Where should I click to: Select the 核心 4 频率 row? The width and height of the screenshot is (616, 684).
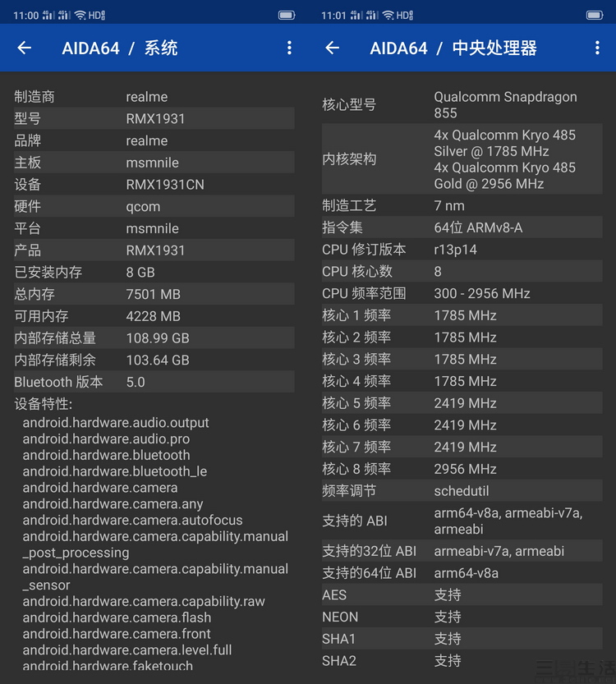point(462,381)
